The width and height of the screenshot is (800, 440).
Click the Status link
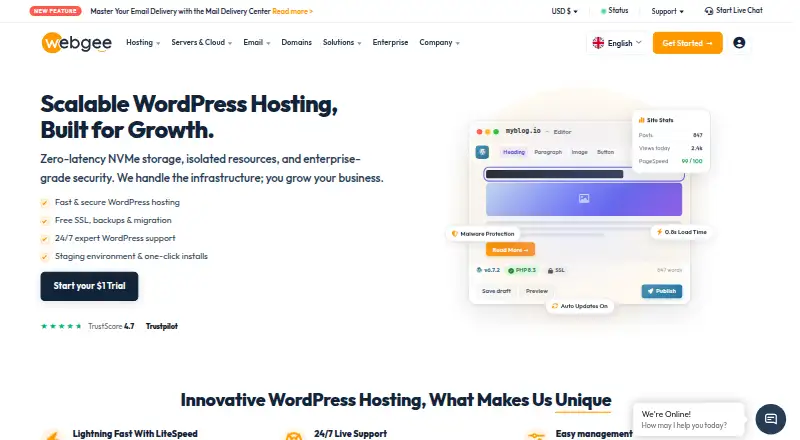[x=618, y=10]
